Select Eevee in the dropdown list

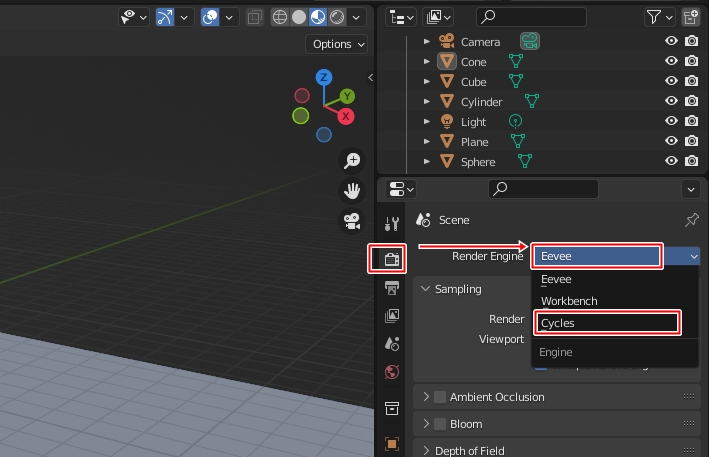615,279
